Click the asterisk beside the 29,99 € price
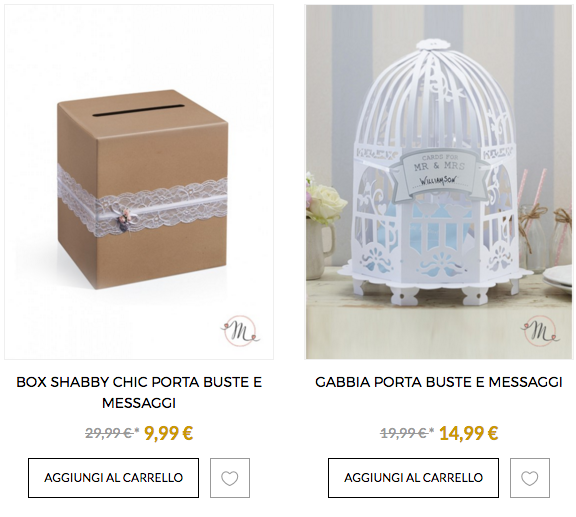 [137, 429]
